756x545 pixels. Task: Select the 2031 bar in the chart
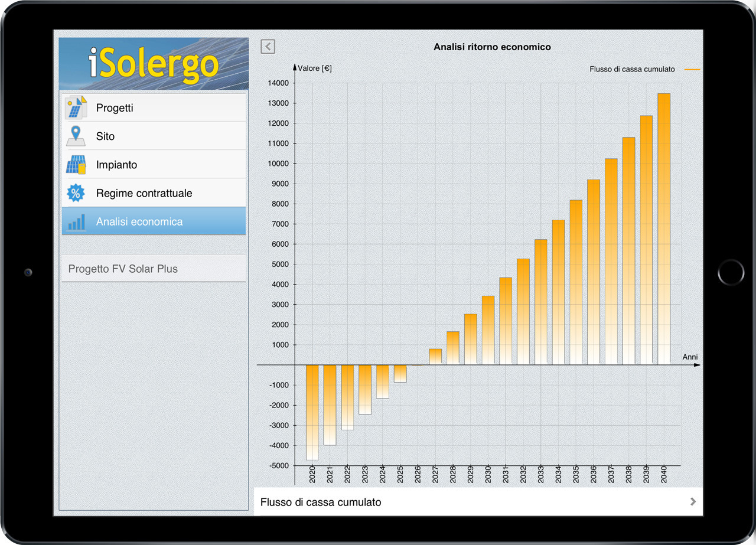pyautogui.click(x=506, y=321)
